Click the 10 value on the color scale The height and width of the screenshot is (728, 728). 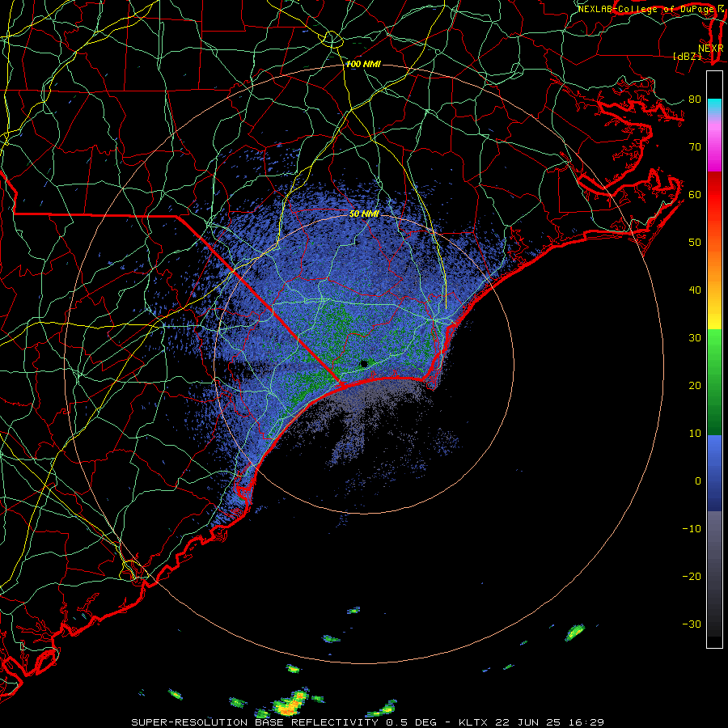click(695, 434)
